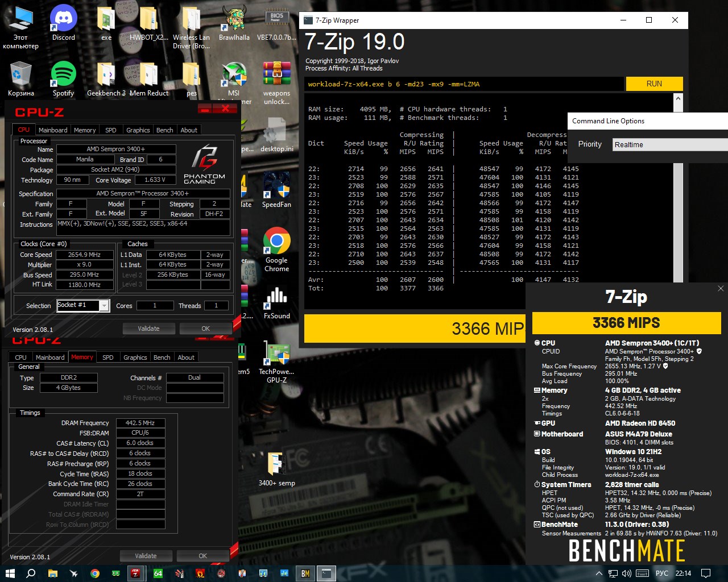Click the Command Line Options heading
728x582 pixels.
click(x=608, y=121)
